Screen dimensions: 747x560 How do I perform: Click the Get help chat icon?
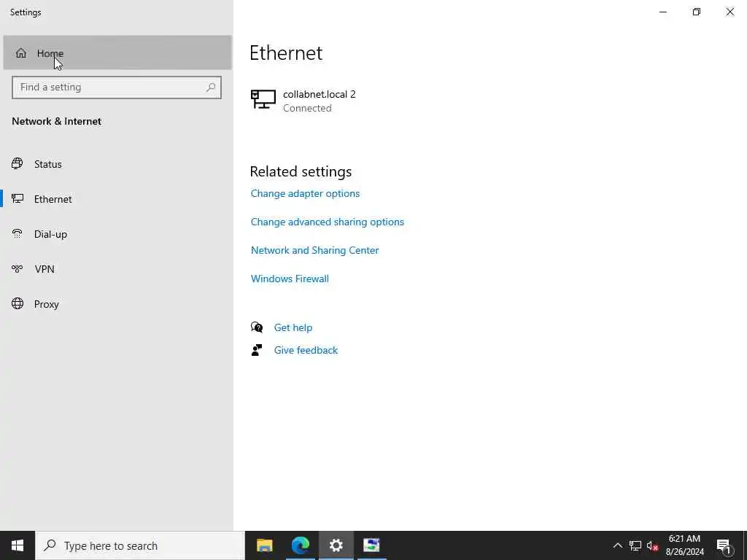coord(257,327)
